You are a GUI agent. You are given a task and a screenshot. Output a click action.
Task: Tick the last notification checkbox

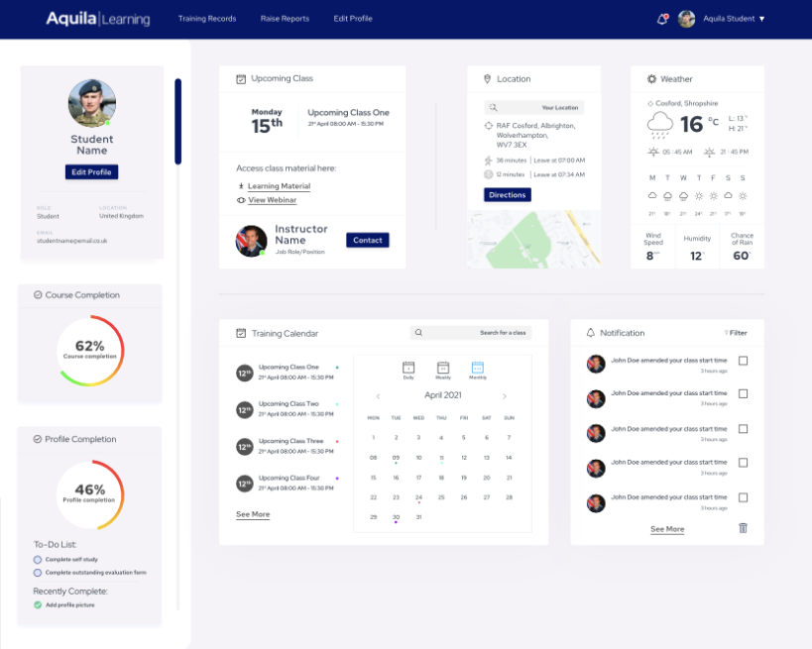point(743,497)
